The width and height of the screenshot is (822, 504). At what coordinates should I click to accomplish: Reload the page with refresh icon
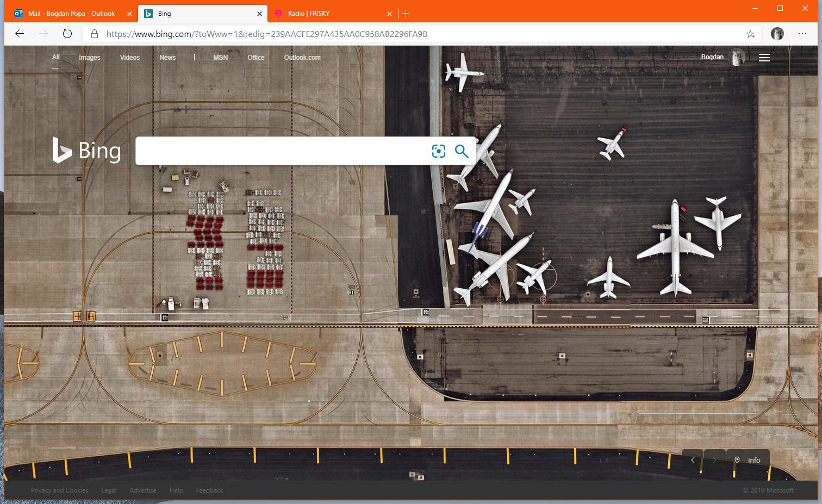tap(67, 34)
